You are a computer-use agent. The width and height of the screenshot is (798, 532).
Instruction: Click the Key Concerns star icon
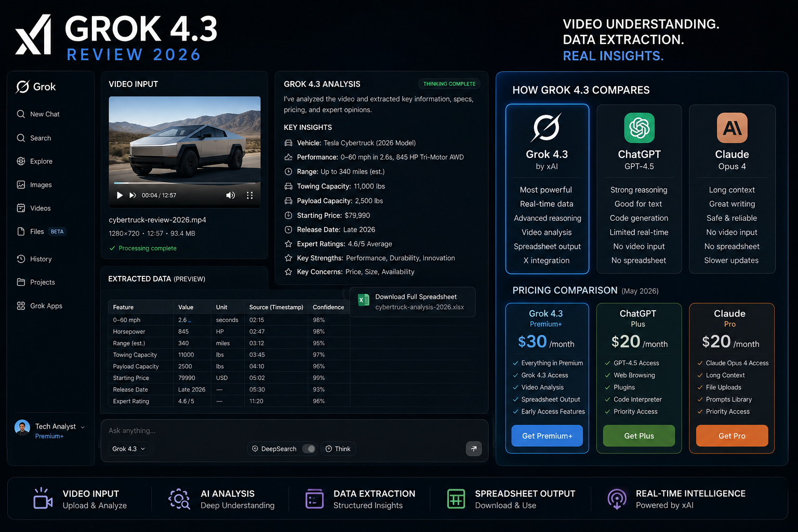click(288, 272)
